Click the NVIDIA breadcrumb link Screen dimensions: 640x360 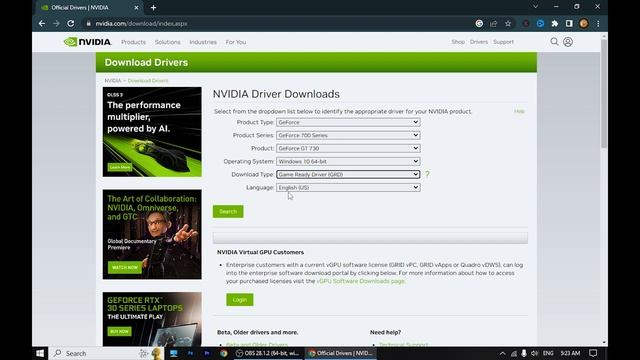[113, 80]
